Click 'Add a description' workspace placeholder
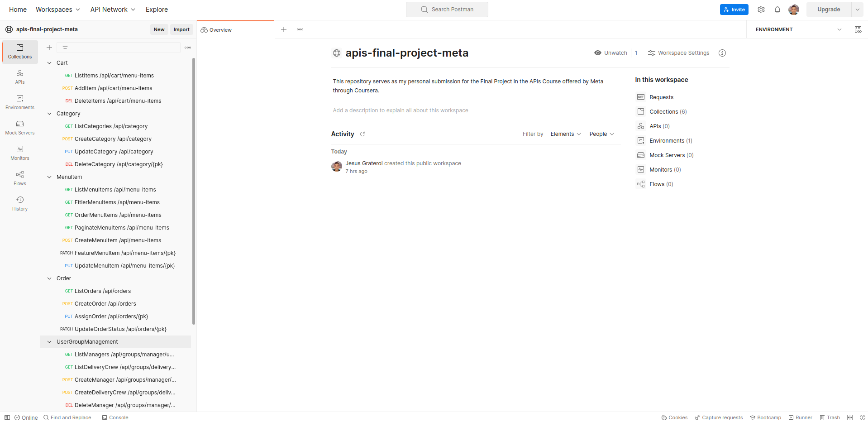 click(401, 110)
